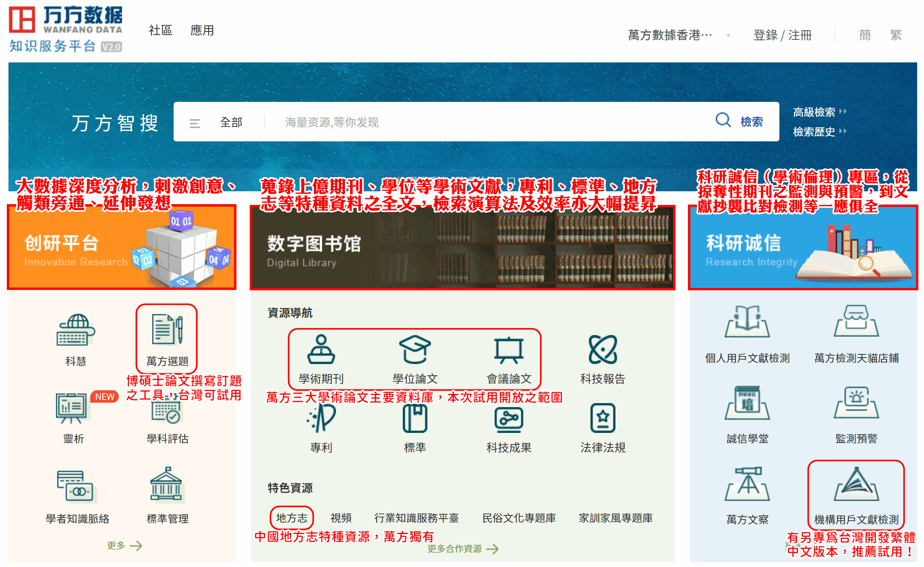Select the 學術期刊 icon
924x567 pixels.
pos(321,350)
